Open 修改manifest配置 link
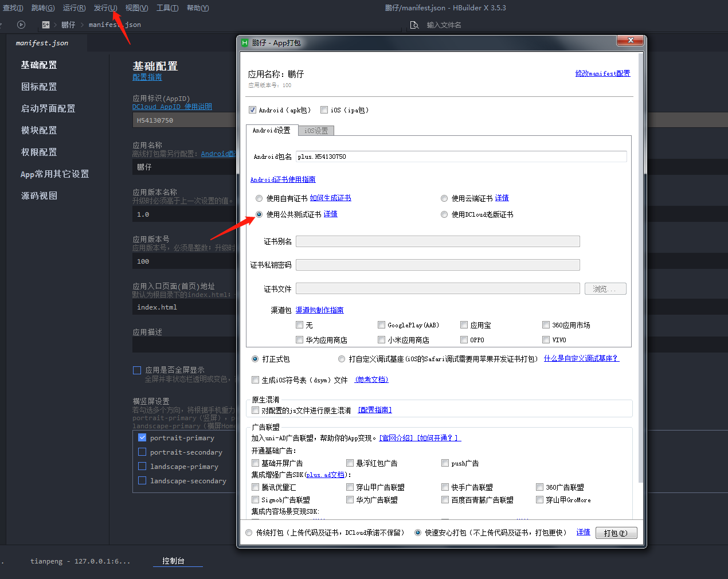The width and height of the screenshot is (728, 579). 602,73
